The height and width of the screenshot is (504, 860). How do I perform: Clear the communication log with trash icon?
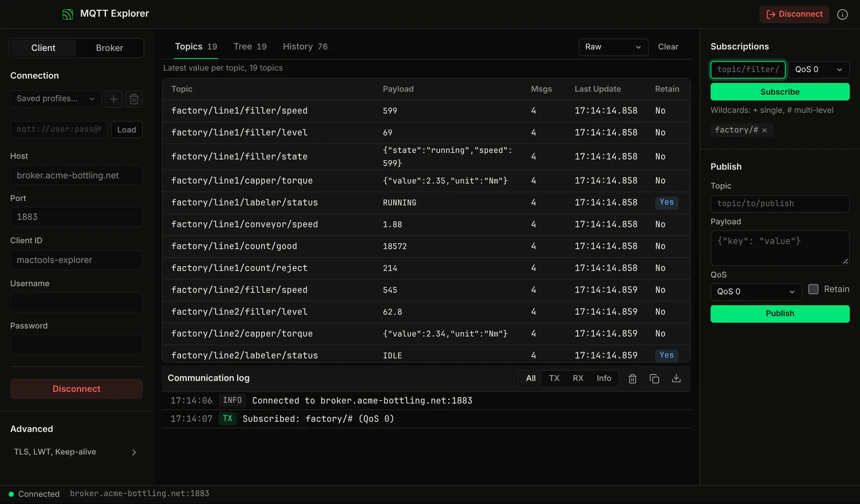(x=633, y=379)
